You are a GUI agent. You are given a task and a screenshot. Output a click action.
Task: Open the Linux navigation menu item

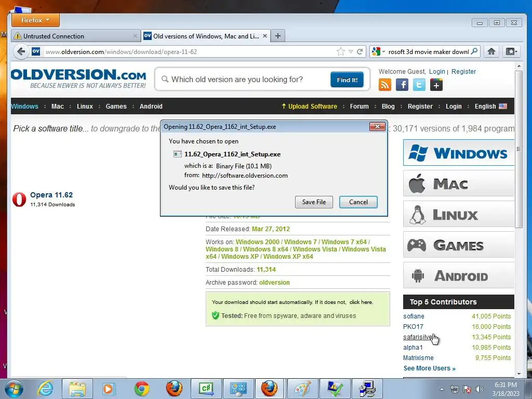[85, 106]
